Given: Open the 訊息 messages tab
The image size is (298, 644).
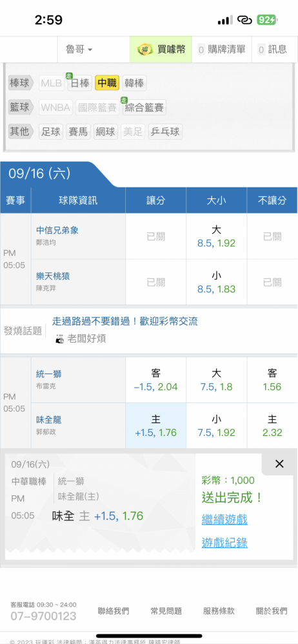Looking at the screenshot, I should 272,50.
